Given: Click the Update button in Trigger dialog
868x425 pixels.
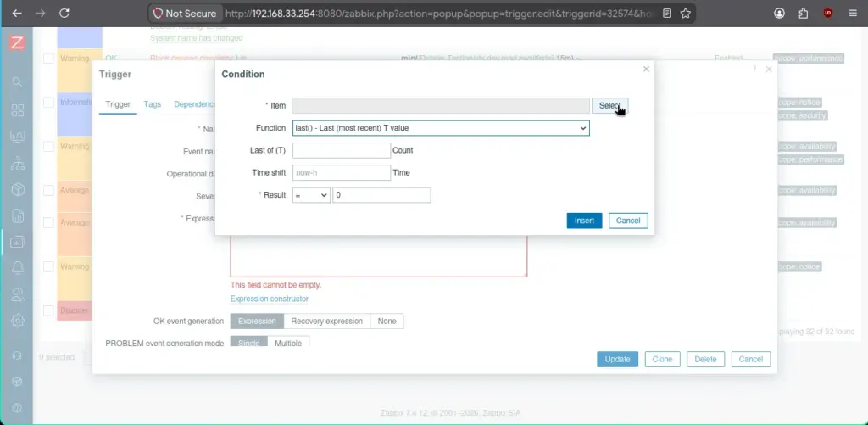Looking at the screenshot, I should click(x=617, y=359).
